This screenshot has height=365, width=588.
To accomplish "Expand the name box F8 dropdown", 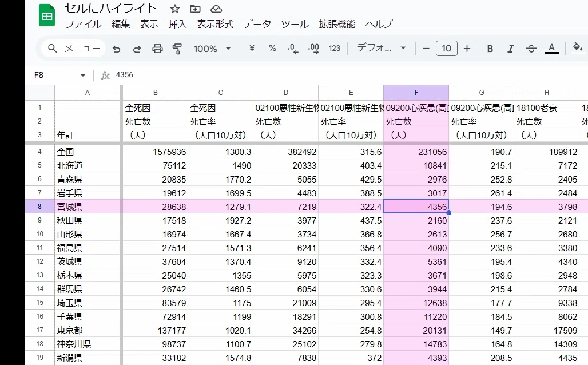I will (x=83, y=75).
